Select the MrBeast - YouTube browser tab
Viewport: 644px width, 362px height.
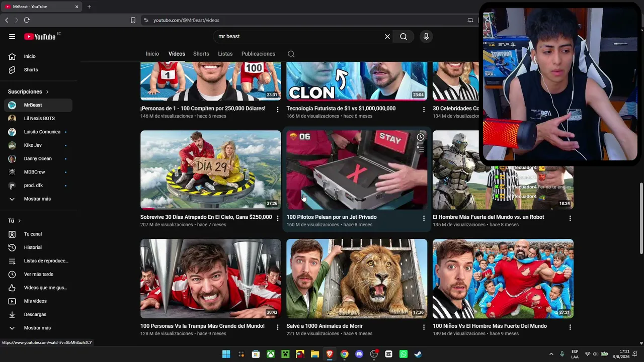pos(41,7)
